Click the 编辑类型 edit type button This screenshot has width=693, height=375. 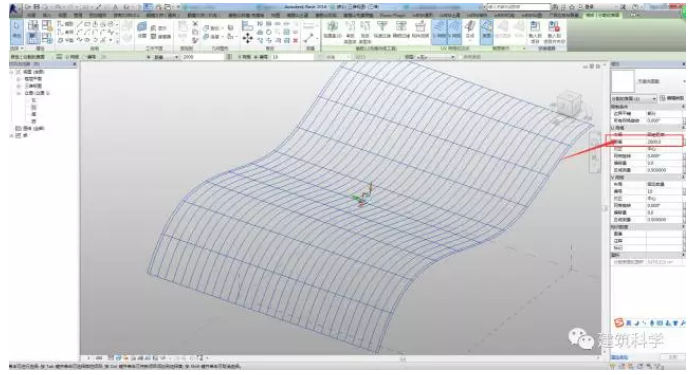point(672,98)
